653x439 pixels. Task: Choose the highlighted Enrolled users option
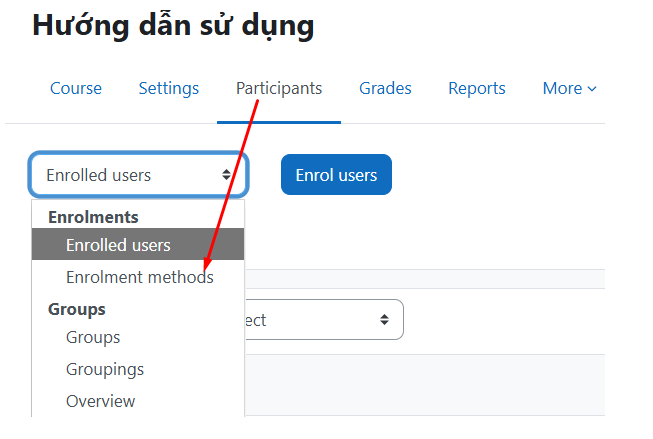click(x=118, y=245)
